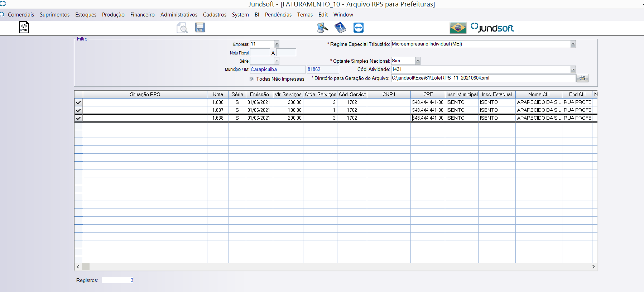Open the Cadastros menu
Image resolution: width=644 pixels, height=292 pixels.
(215, 15)
